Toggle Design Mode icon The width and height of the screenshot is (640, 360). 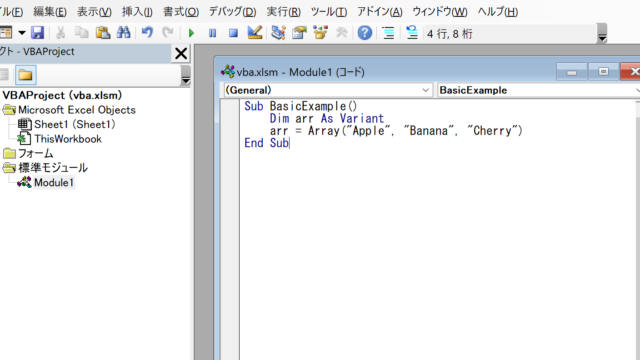point(255,33)
